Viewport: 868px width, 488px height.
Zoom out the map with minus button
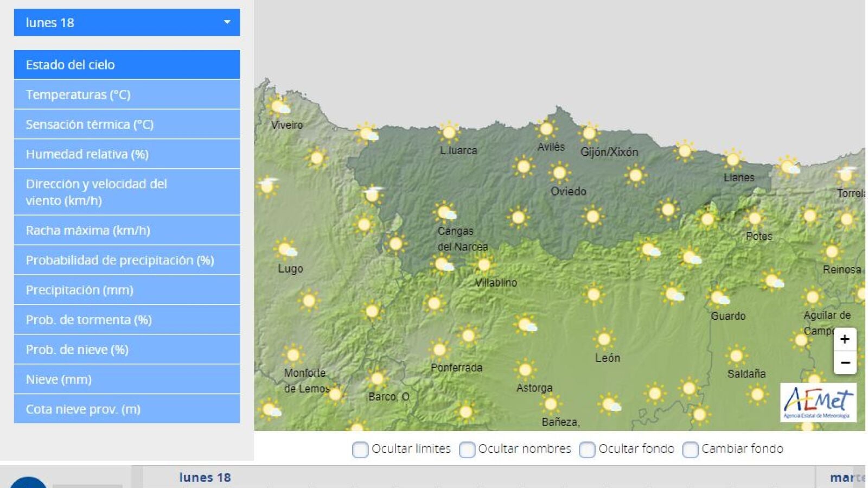(845, 362)
